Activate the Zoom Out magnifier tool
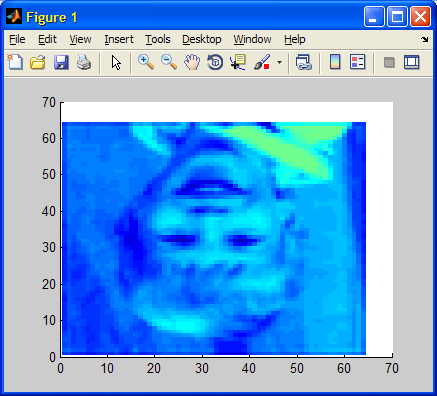The width and height of the screenshot is (437, 396). click(x=169, y=62)
